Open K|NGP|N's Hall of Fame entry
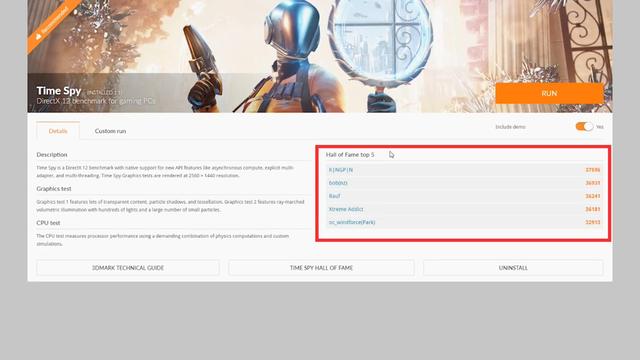640x360 pixels. tap(341, 170)
